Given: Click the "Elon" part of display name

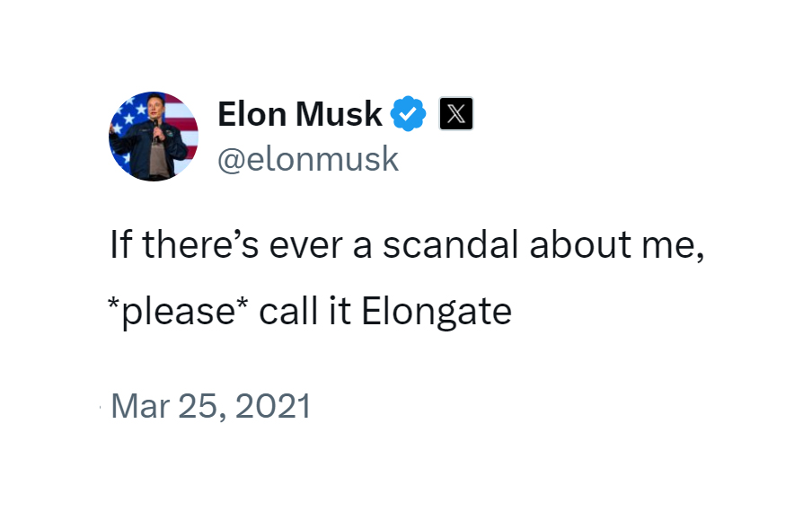Looking at the screenshot, I should point(252,115).
